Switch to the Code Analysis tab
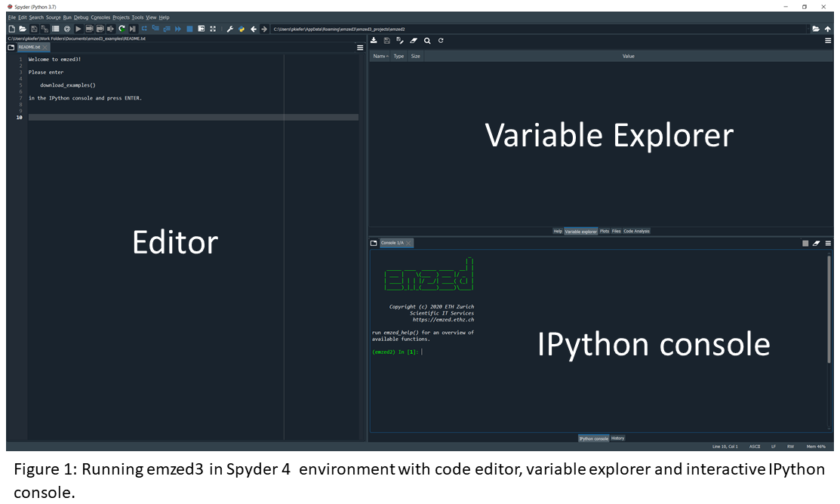 point(636,232)
